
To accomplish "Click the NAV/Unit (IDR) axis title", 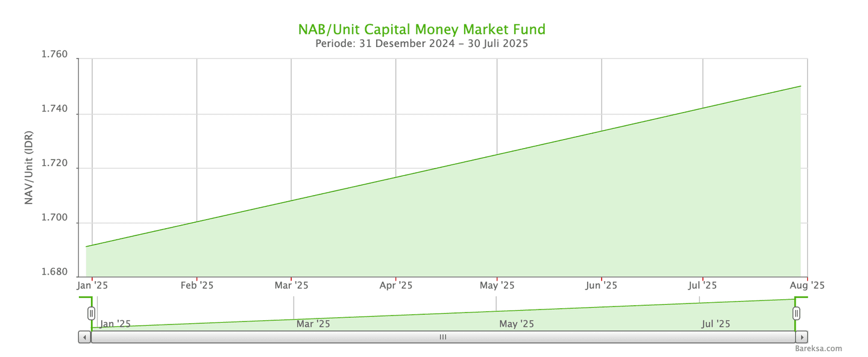I will tap(29, 167).
